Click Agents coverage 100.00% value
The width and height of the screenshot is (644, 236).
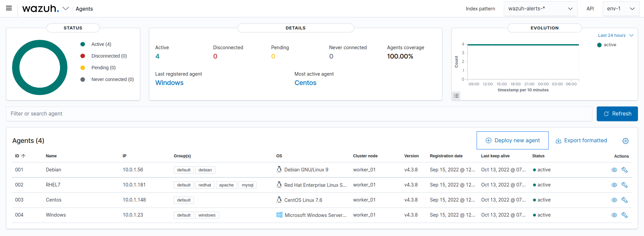(x=400, y=56)
